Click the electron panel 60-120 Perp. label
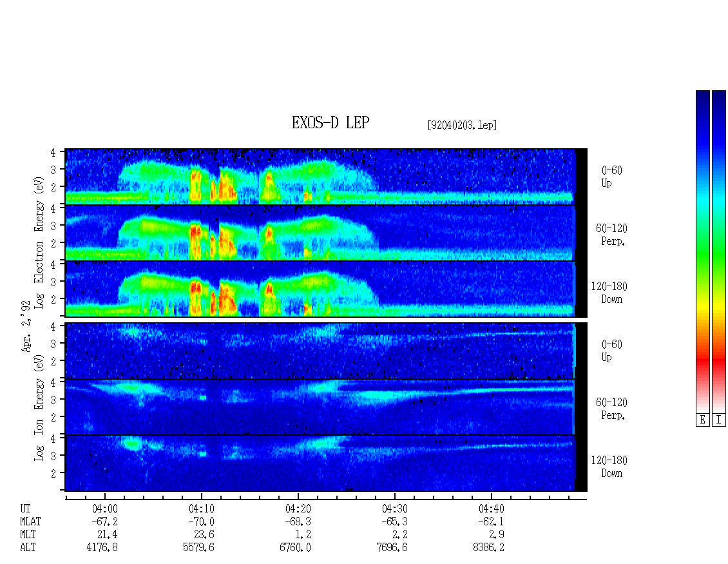Viewport: 728px width, 564px height. (x=611, y=235)
